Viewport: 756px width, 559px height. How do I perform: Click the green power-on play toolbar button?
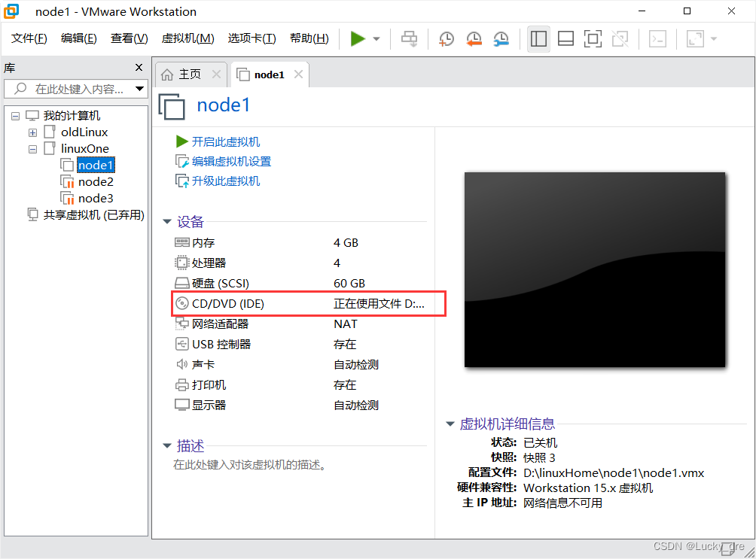point(358,38)
